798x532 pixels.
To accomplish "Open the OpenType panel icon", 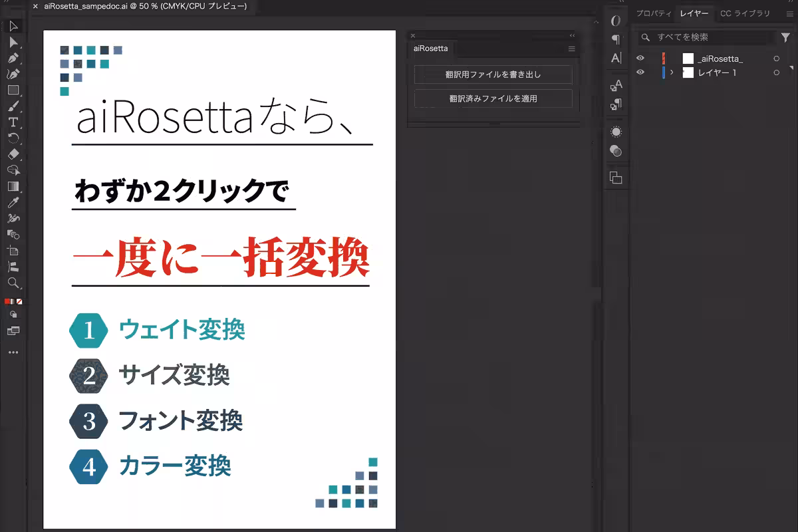I will [x=616, y=21].
